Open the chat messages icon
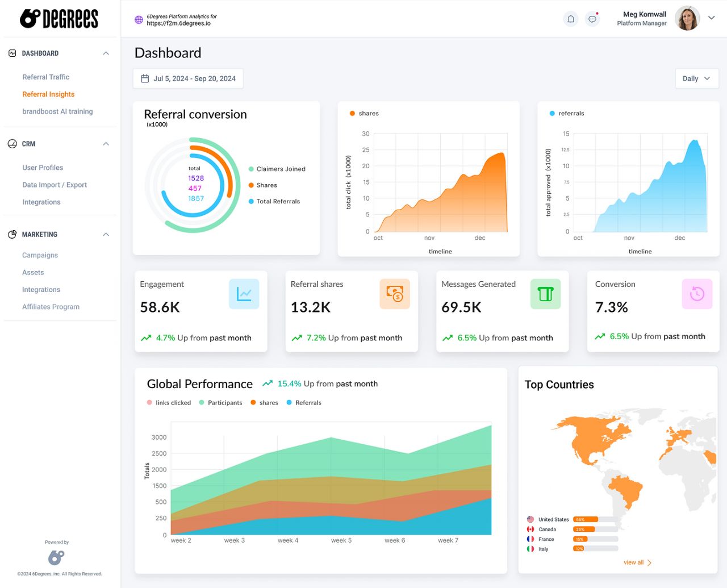The height and width of the screenshot is (588, 727). pos(592,19)
